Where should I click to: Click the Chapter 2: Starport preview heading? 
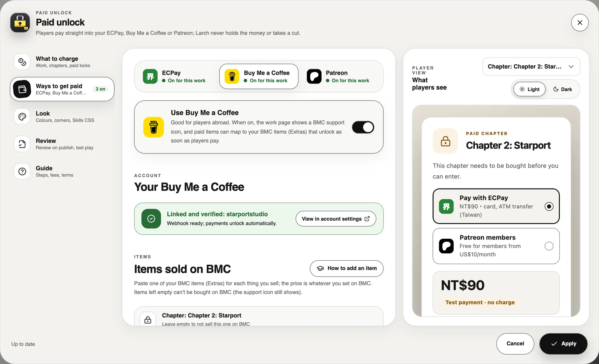click(508, 146)
